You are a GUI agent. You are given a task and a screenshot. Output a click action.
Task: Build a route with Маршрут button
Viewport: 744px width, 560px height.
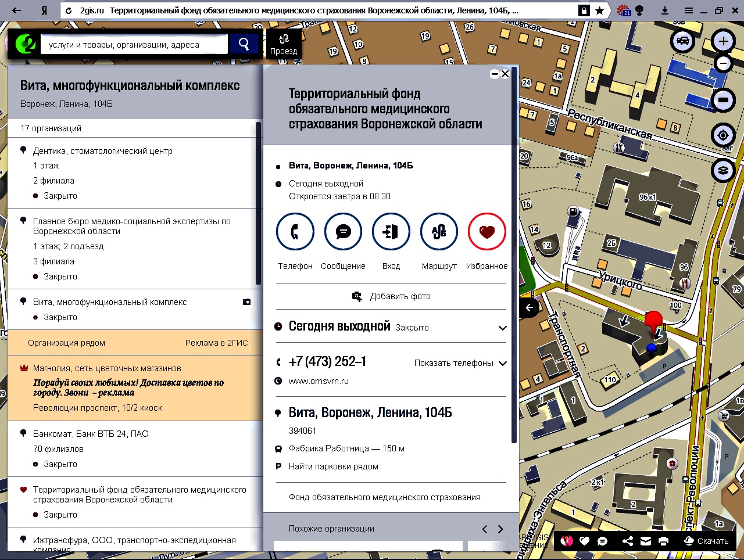tap(439, 232)
